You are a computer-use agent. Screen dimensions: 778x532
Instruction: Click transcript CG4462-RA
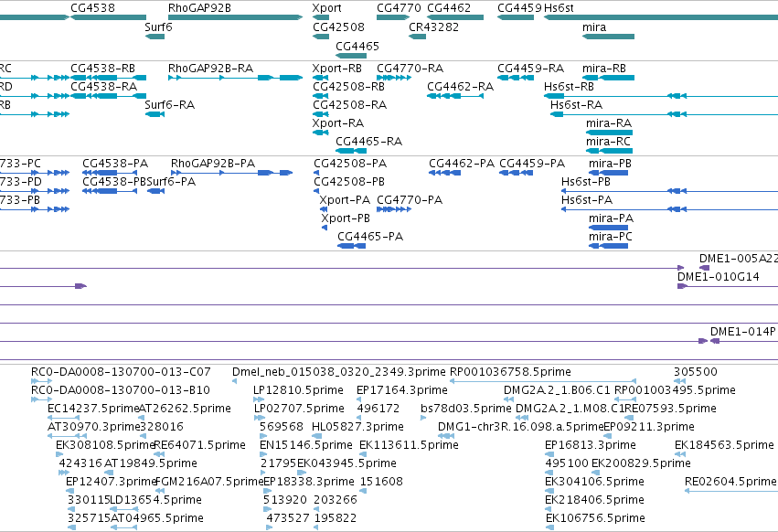pyautogui.click(x=461, y=86)
